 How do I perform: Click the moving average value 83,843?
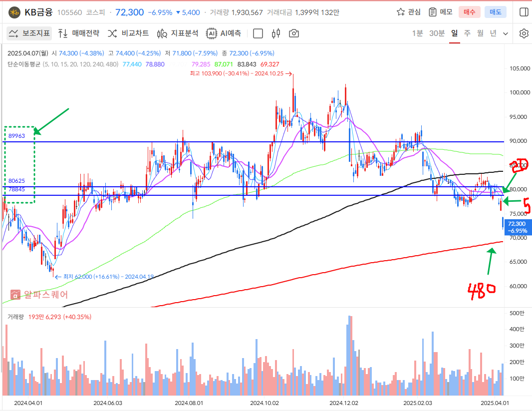coord(247,64)
